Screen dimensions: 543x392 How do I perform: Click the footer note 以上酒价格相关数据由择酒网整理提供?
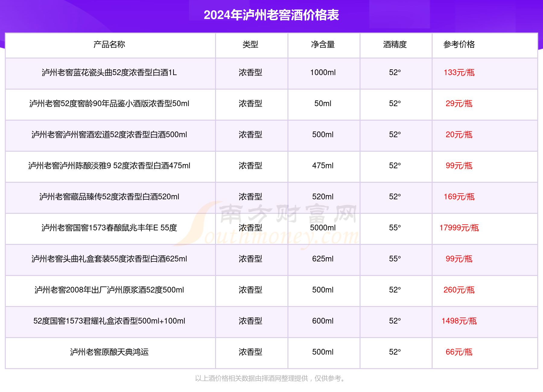coord(252,378)
